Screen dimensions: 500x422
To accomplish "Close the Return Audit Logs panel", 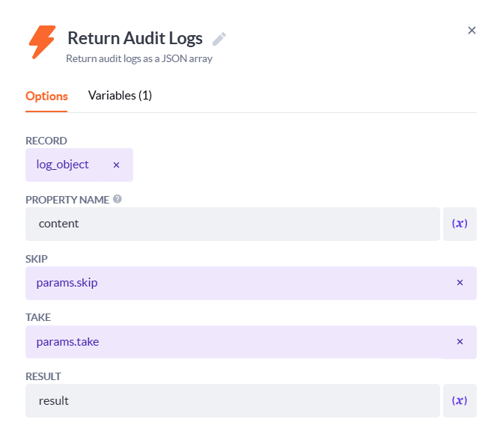I will (x=471, y=31).
